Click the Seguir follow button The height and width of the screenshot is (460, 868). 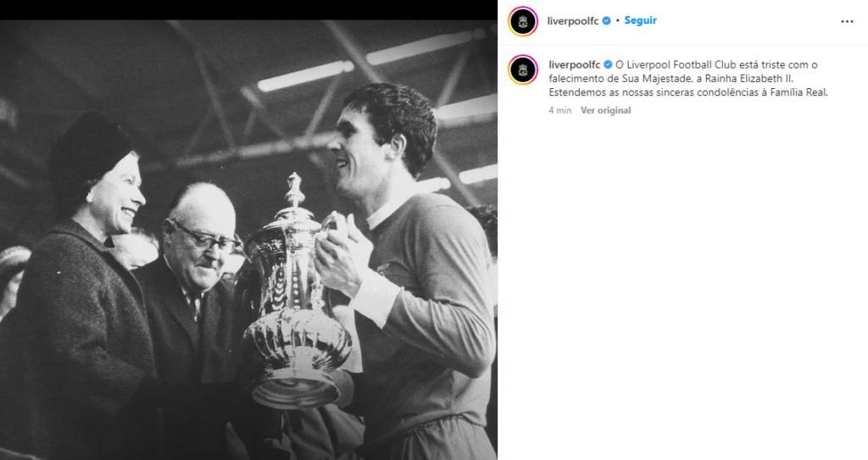click(x=641, y=20)
